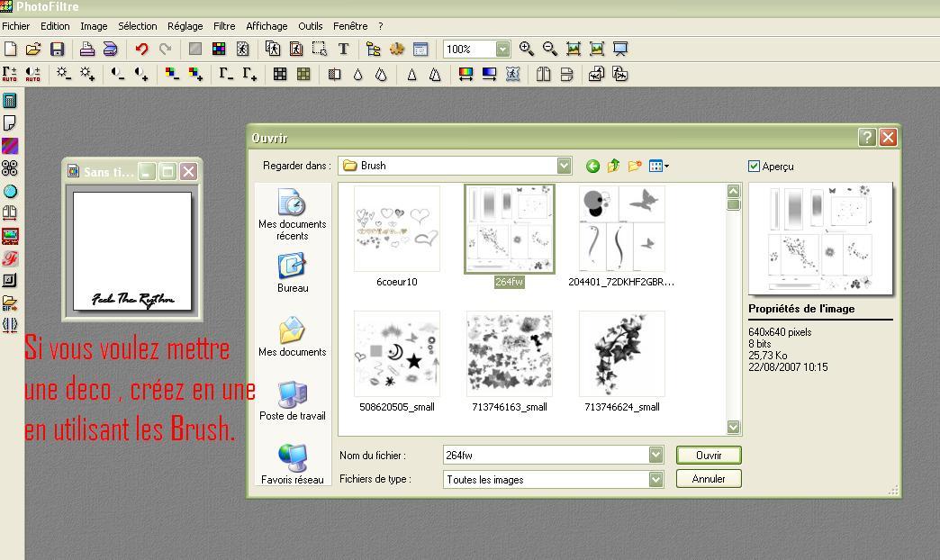Open the 'Fichiers de type' dropdown
940x560 pixels.
[655, 479]
